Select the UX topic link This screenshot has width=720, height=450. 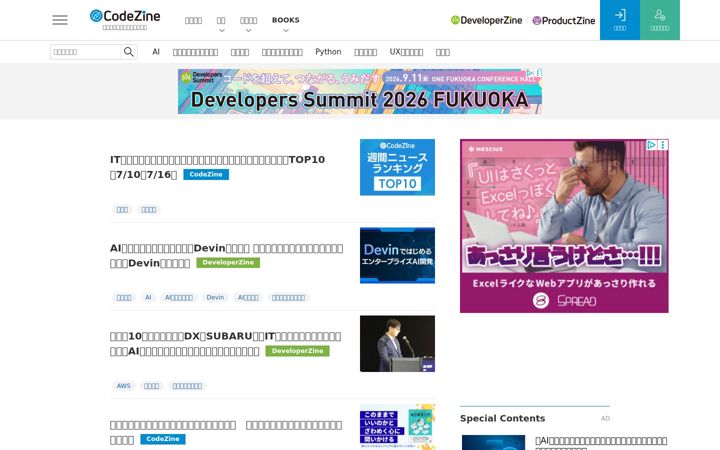coord(406,52)
